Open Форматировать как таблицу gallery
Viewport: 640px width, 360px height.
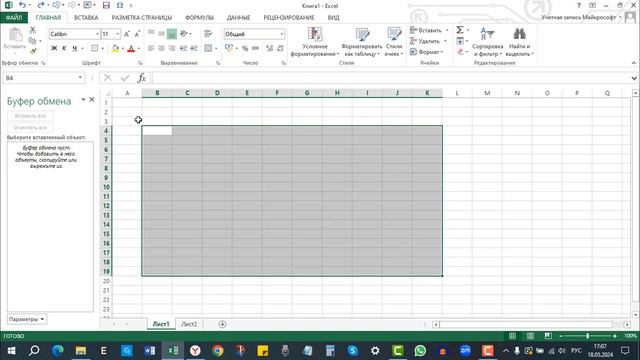pyautogui.click(x=362, y=42)
